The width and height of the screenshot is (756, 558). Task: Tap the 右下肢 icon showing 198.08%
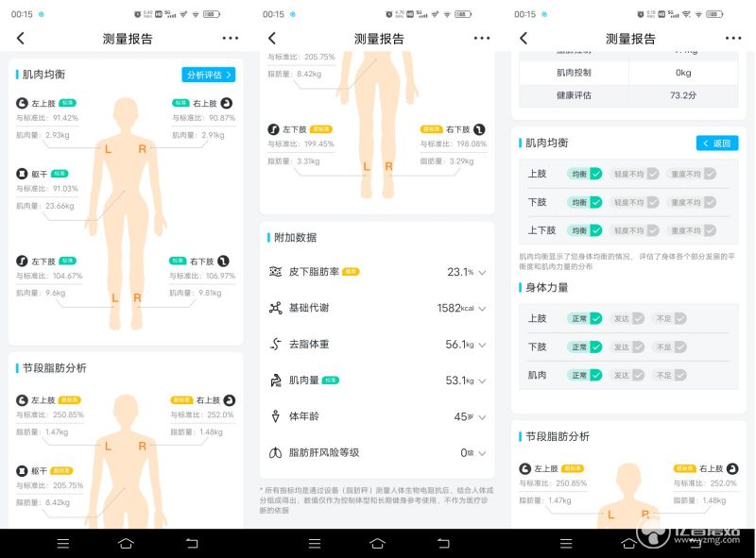tap(479, 129)
